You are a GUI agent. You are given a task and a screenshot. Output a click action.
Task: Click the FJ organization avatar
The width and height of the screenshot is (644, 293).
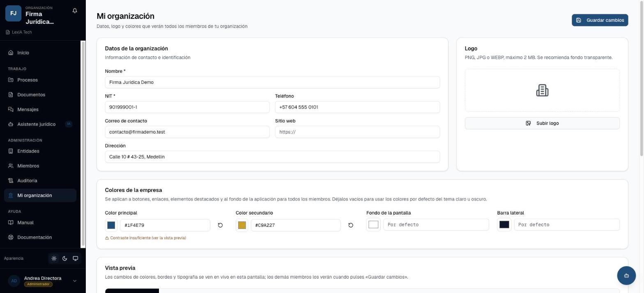(13, 14)
